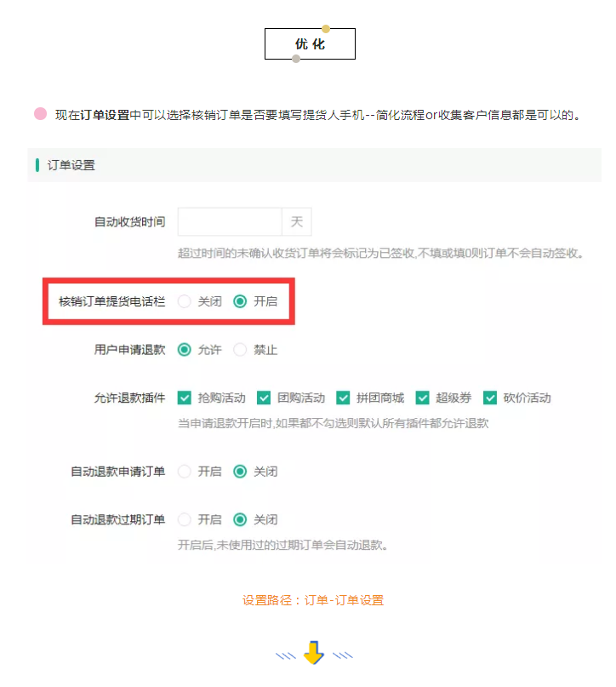This screenshot has height=687, width=616.
Task: Click the 自动收货时间 input field
Action: pos(230,221)
